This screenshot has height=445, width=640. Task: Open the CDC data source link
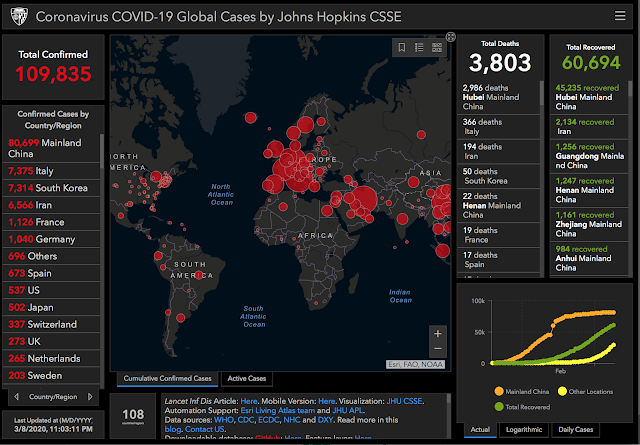pyautogui.click(x=246, y=420)
